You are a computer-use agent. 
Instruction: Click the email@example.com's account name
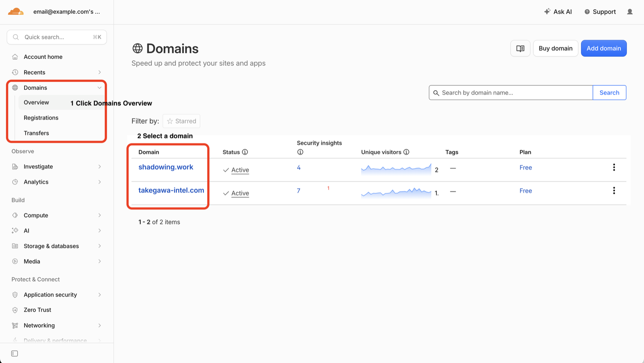click(67, 12)
